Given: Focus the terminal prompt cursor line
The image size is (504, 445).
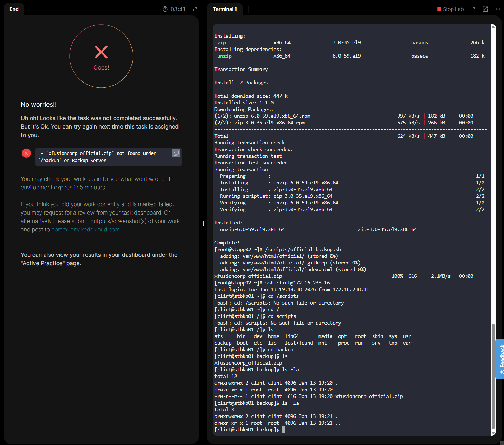Looking at the screenshot, I should (283, 430).
